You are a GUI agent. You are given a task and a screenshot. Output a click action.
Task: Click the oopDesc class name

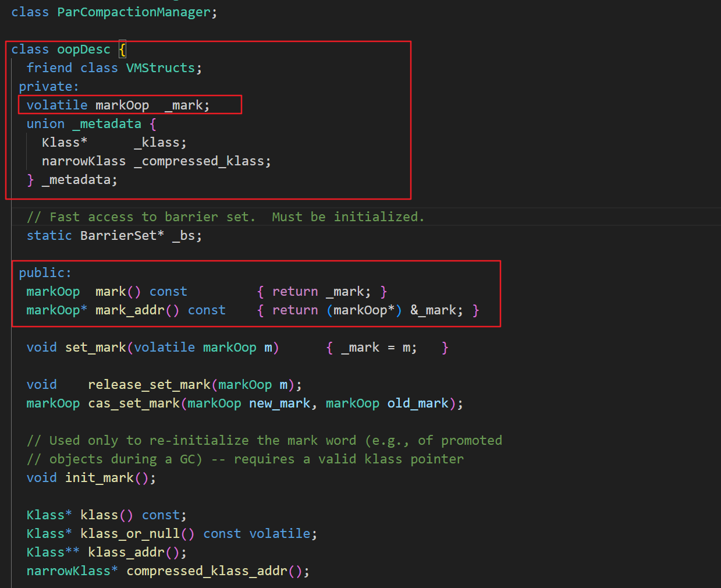(x=83, y=49)
